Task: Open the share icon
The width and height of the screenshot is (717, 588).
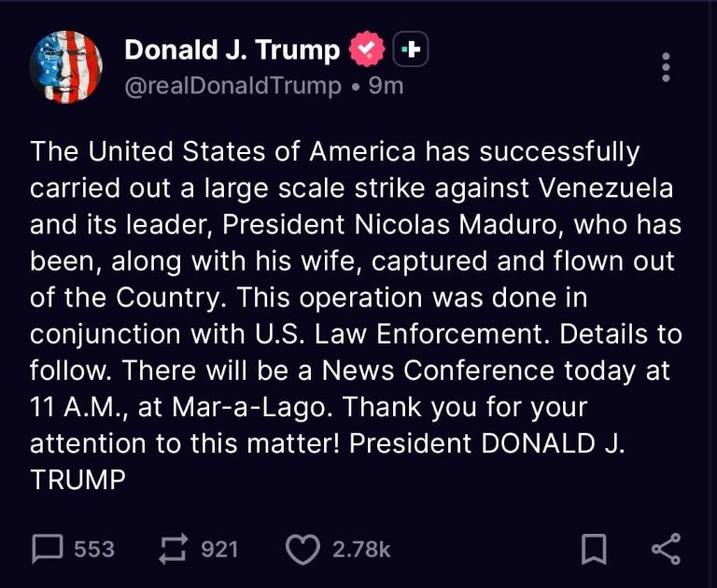Action: pos(665,549)
